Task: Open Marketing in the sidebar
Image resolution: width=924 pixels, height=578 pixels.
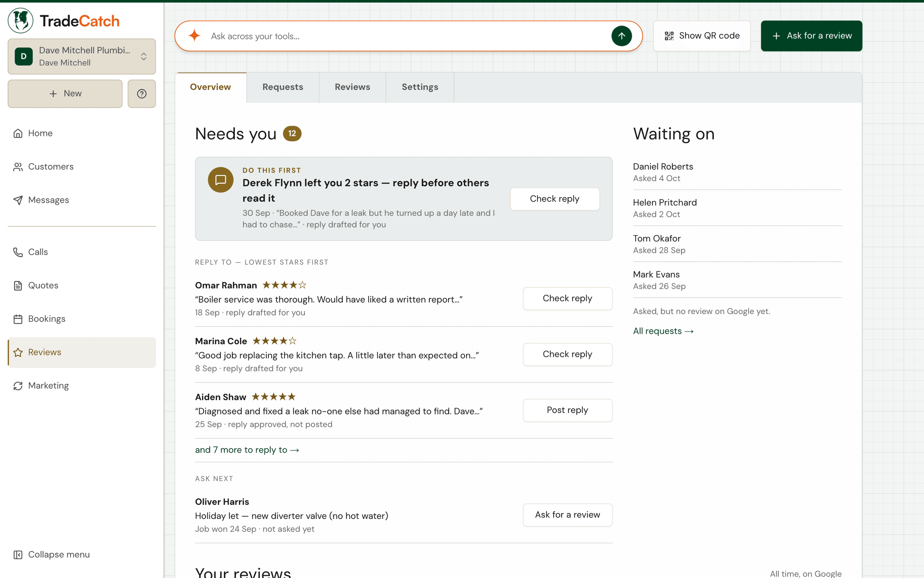Action: tap(82, 386)
